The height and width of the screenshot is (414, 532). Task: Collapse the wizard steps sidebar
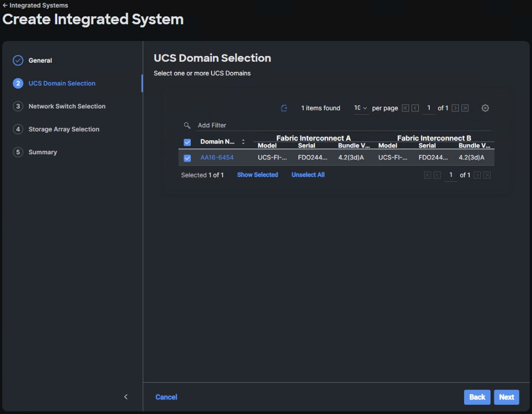[126, 397]
